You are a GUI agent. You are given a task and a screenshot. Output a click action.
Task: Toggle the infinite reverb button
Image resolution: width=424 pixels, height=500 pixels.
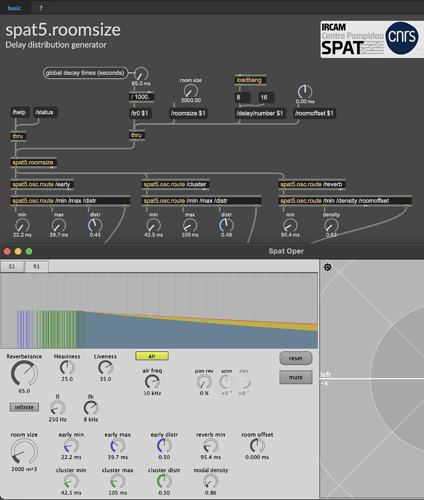coord(24,407)
